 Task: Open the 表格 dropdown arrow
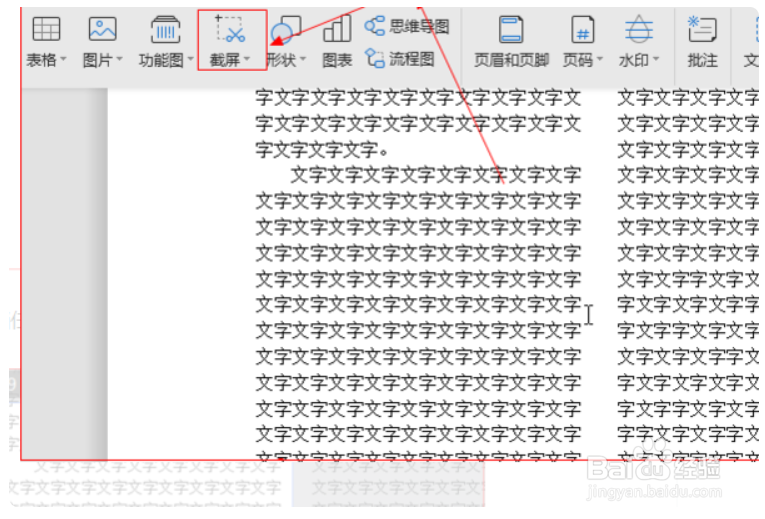click(63, 60)
